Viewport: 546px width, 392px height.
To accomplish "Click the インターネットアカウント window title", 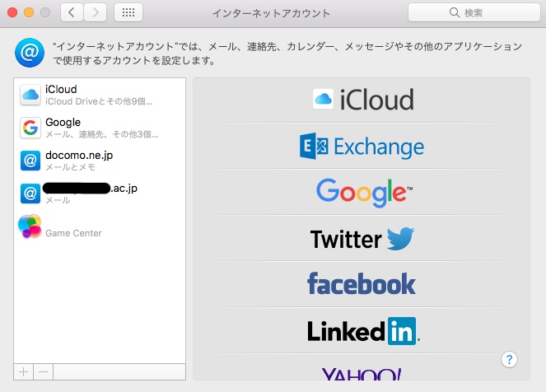I will (271, 13).
